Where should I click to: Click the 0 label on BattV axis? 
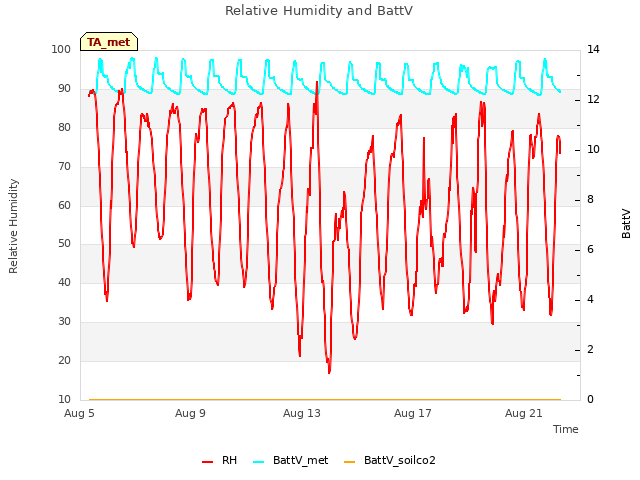(x=590, y=400)
